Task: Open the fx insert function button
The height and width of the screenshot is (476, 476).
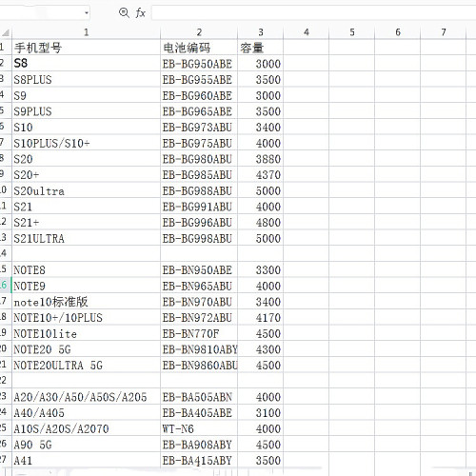Action: coord(141,13)
